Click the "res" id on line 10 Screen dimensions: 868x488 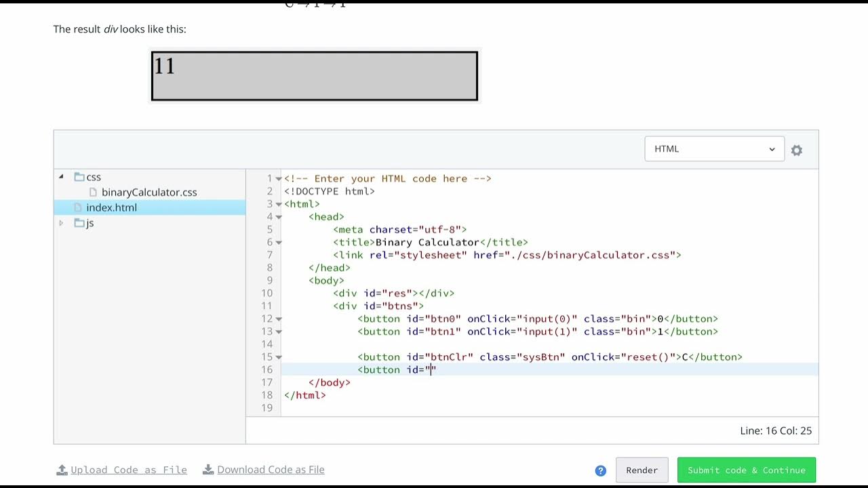coord(397,293)
